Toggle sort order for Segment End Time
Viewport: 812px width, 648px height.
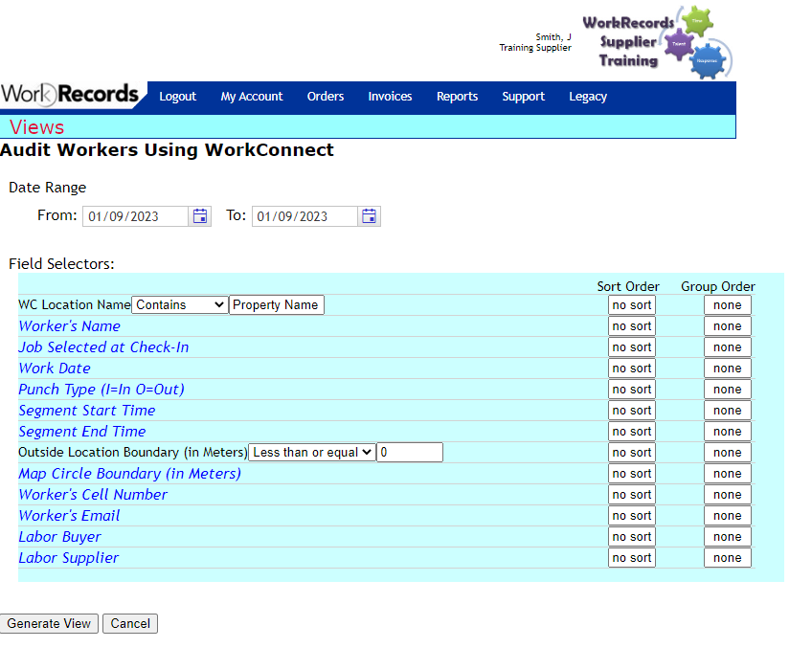(632, 432)
